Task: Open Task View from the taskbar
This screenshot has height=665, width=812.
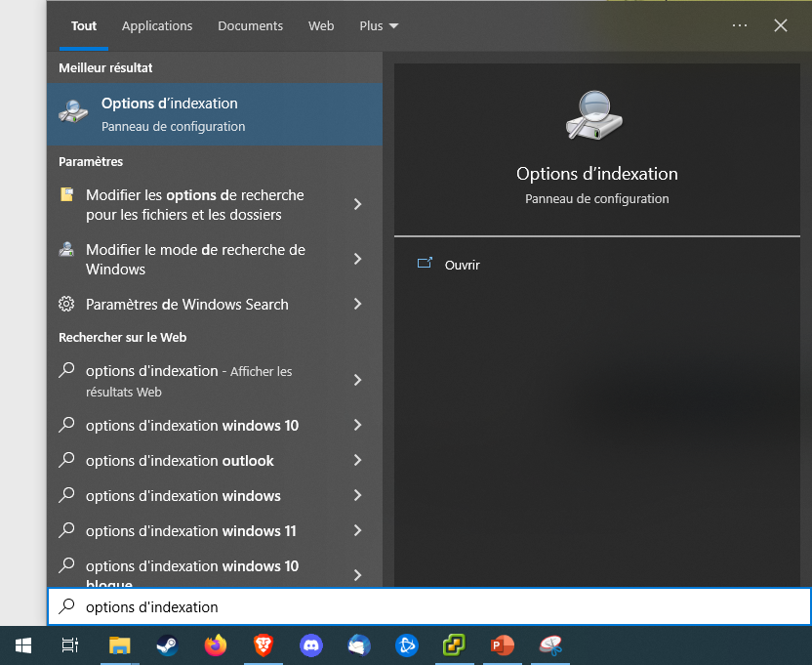Action: 70,645
